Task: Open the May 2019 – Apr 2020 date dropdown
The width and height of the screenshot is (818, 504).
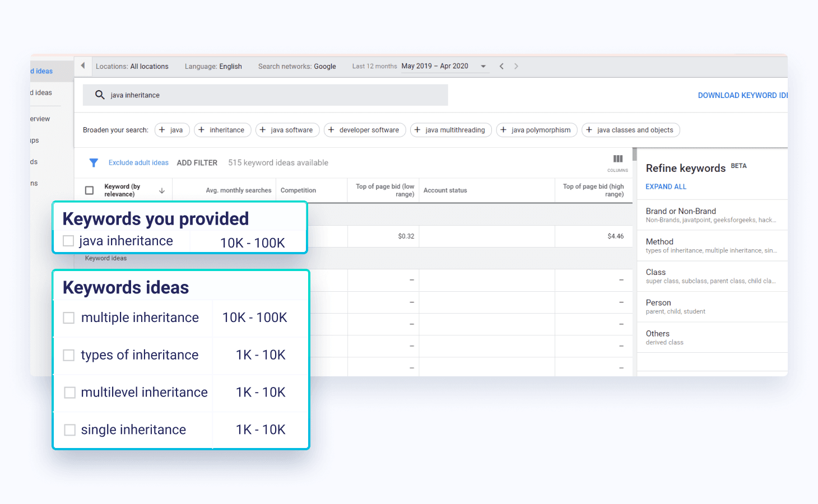Action: (483, 66)
